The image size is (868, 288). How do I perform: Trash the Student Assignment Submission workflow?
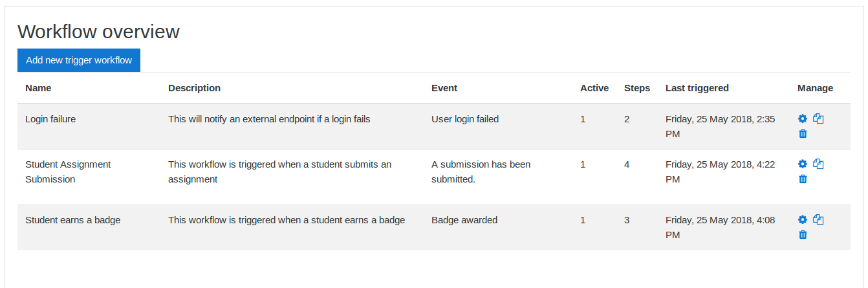click(x=803, y=179)
